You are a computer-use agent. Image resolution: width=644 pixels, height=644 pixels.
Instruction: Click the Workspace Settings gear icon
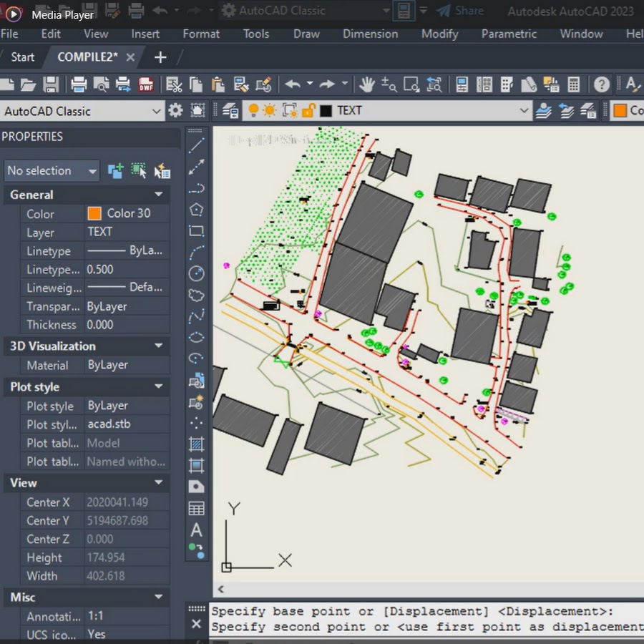pyautogui.click(x=175, y=110)
